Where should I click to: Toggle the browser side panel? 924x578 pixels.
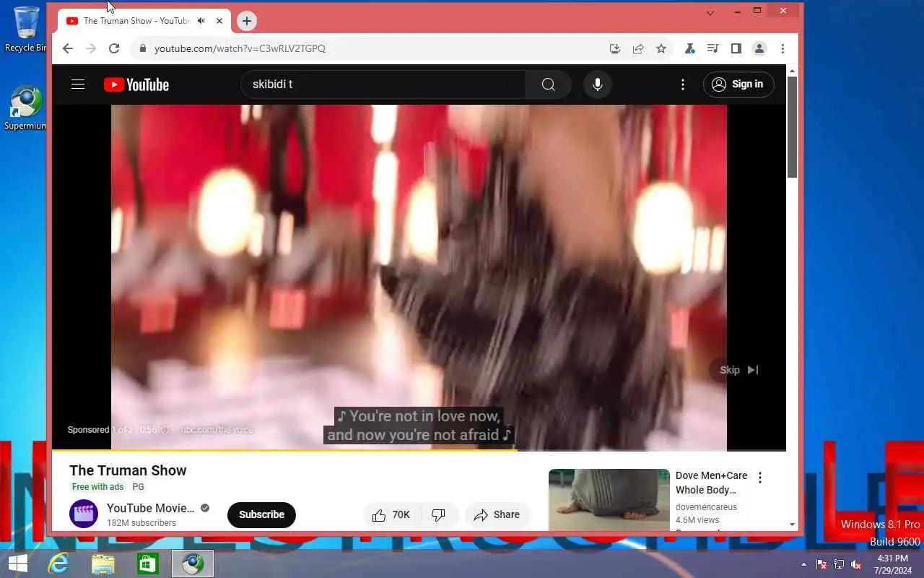click(736, 48)
